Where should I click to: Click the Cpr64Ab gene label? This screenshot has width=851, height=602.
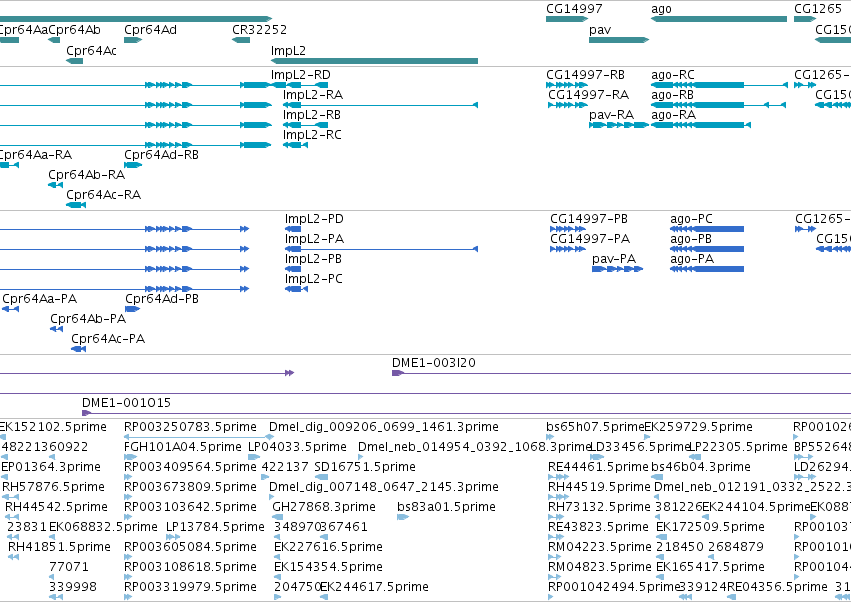[x=74, y=29]
